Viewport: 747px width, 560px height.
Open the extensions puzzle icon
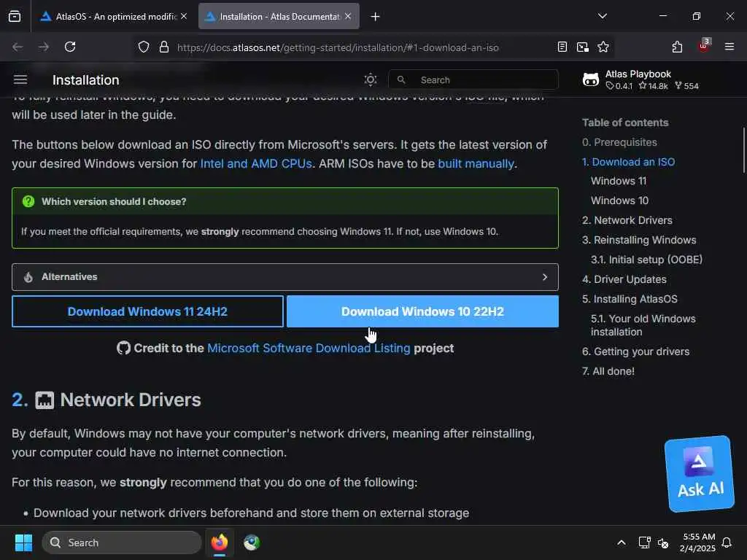pos(677,47)
